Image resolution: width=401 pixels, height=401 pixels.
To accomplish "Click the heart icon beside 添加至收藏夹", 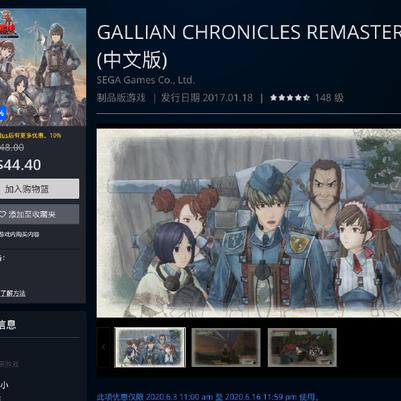I will coord(3,214).
